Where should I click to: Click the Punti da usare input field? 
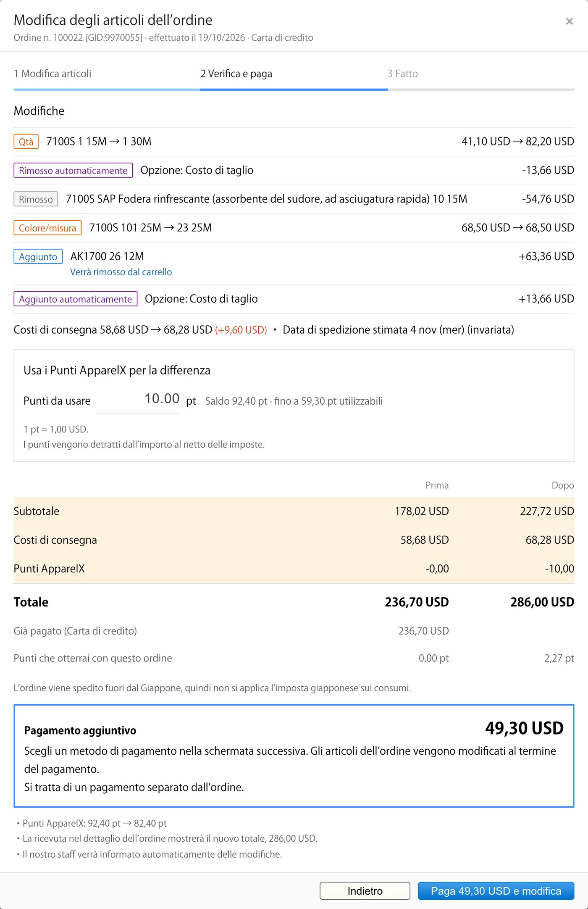138,399
